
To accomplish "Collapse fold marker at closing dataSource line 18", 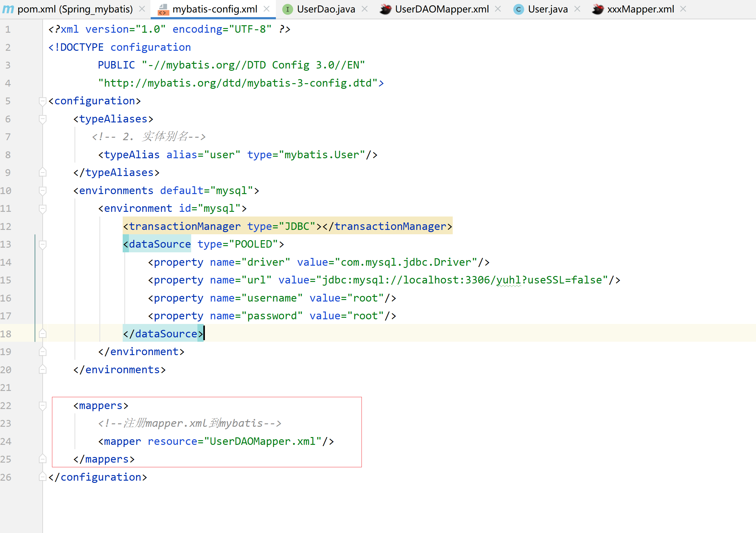I will (x=42, y=334).
